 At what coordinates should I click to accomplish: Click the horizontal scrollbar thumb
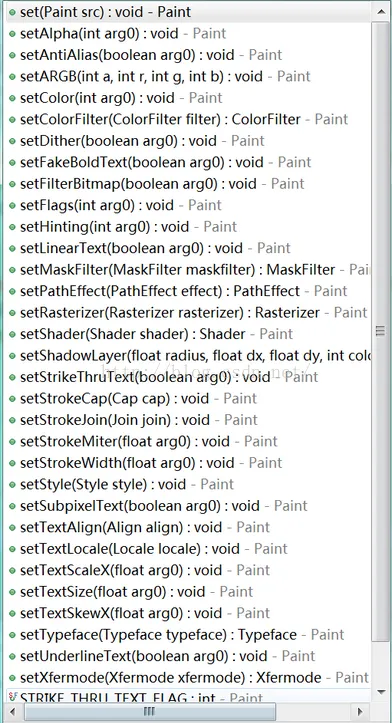click(x=150, y=711)
